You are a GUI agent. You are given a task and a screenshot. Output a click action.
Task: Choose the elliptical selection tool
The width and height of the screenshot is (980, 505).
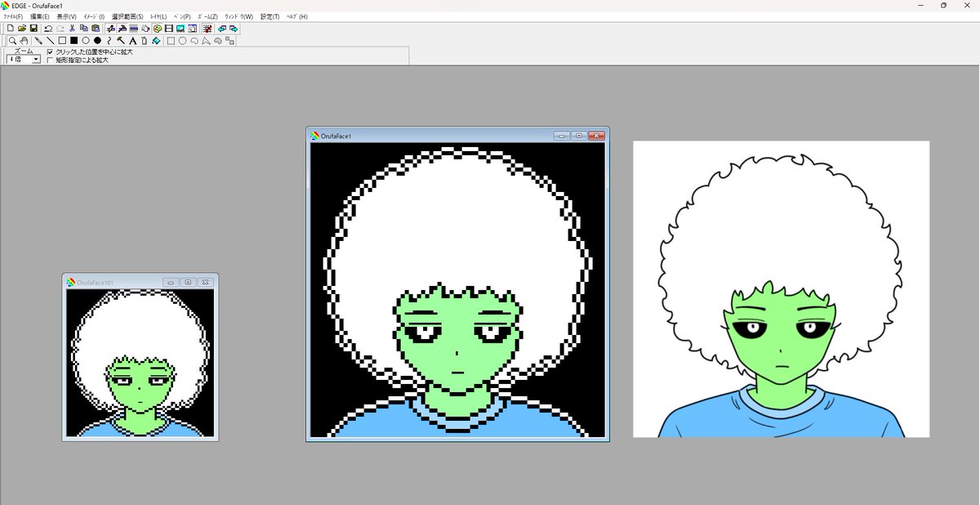(x=182, y=41)
